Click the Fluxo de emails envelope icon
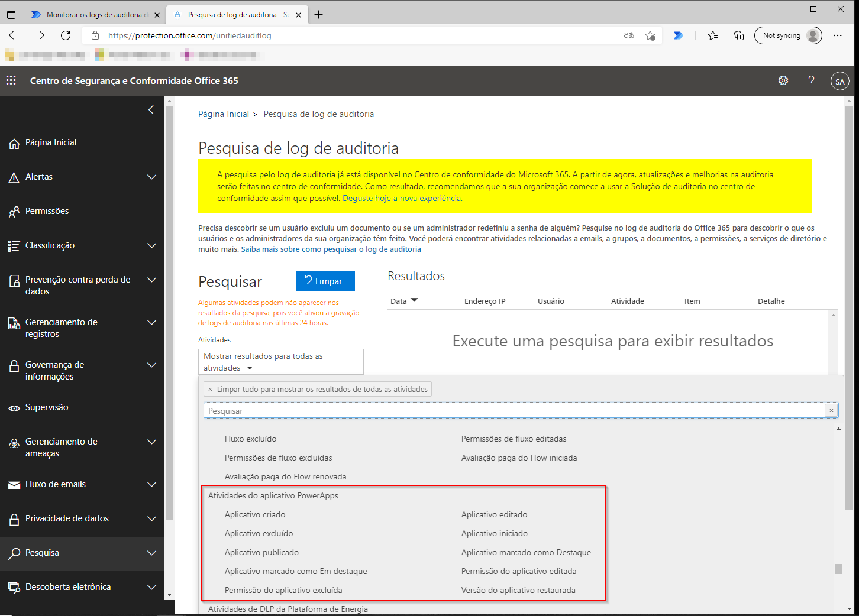The height and width of the screenshot is (616, 859). coord(14,485)
